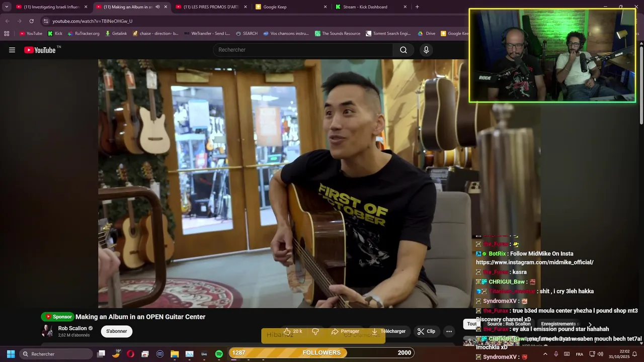Click the Partager share button
644x362 pixels.
click(345, 331)
